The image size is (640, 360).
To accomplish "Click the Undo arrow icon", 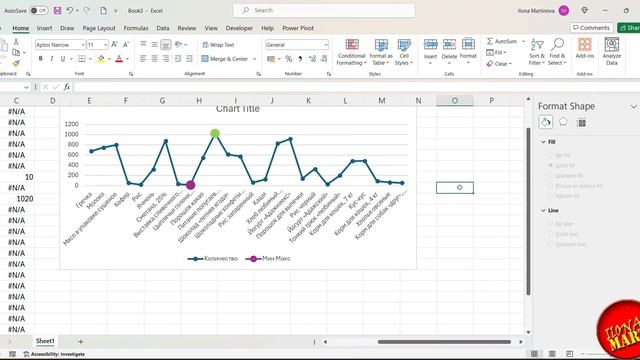I will (x=70, y=11).
